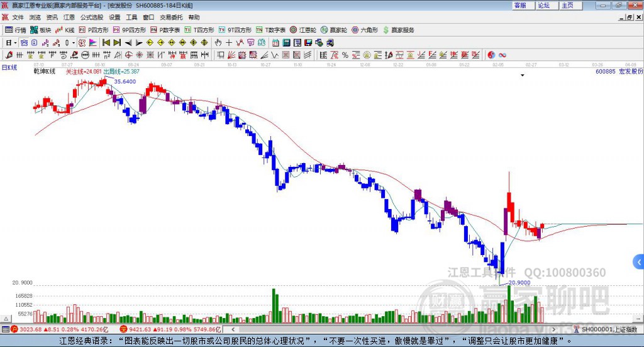The height and width of the screenshot is (347, 644).
Task: Select the triangle ruler angle tool
Action: pyautogui.click(x=118, y=55)
